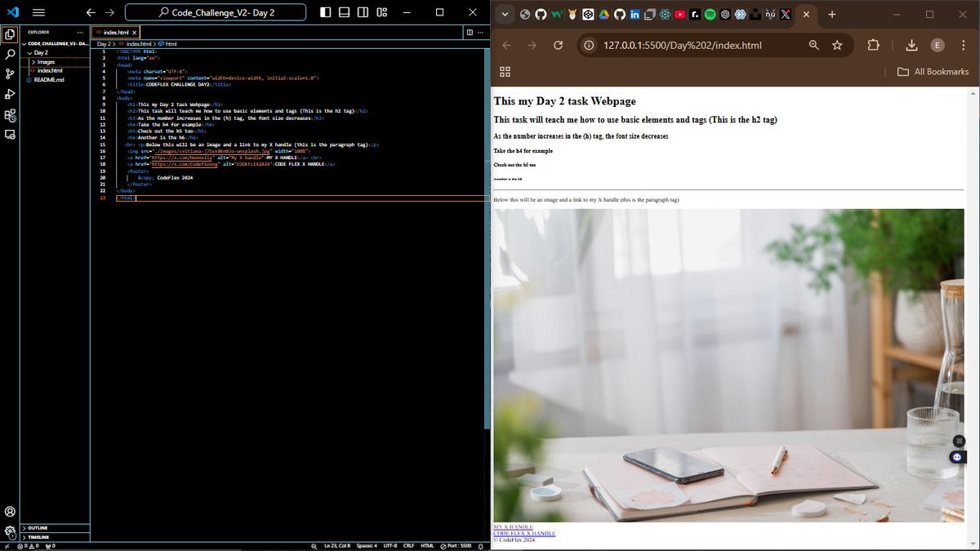Click the MY X HANDLE link on webpage
The image size is (980, 551).
point(513,527)
